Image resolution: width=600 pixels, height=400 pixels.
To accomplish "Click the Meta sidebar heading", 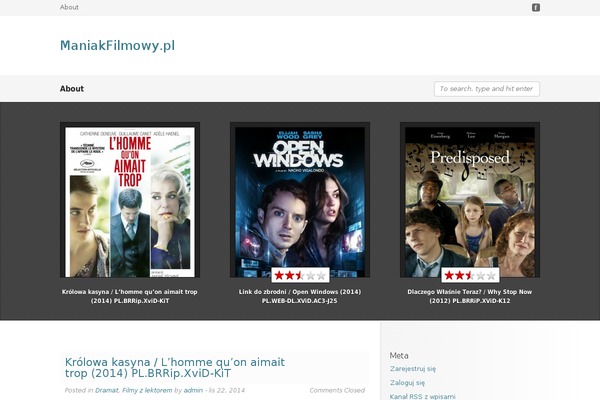I will (x=399, y=356).
